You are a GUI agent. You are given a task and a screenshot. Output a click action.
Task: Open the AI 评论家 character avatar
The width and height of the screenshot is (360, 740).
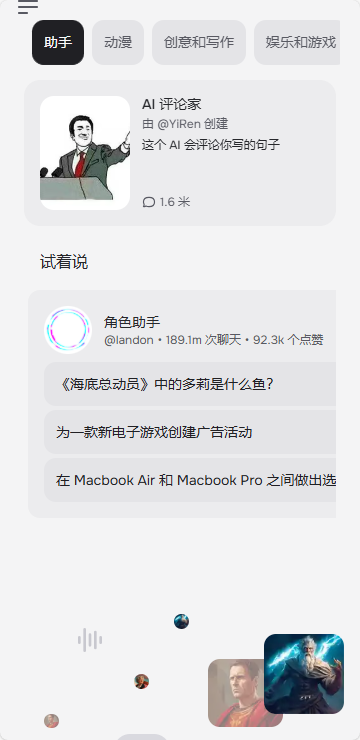tap(85, 153)
